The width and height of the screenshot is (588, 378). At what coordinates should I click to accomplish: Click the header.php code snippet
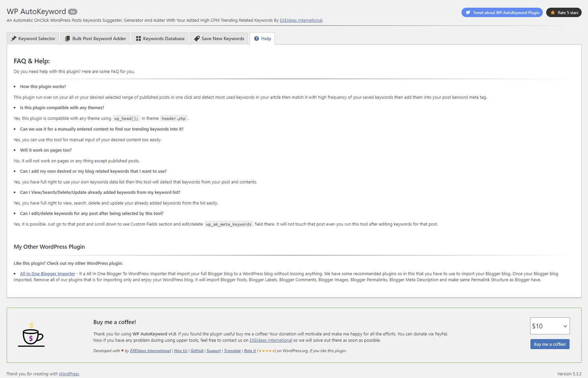click(x=174, y=119)
